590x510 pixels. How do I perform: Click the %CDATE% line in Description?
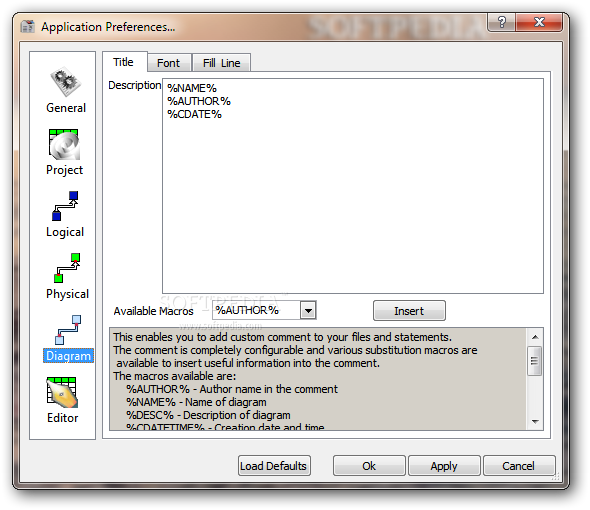point(195,114)
